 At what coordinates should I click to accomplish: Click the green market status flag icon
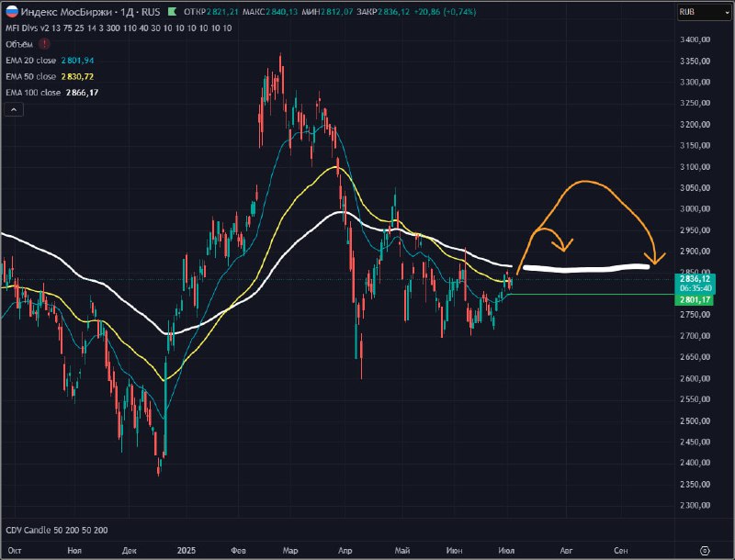[172, 12]
